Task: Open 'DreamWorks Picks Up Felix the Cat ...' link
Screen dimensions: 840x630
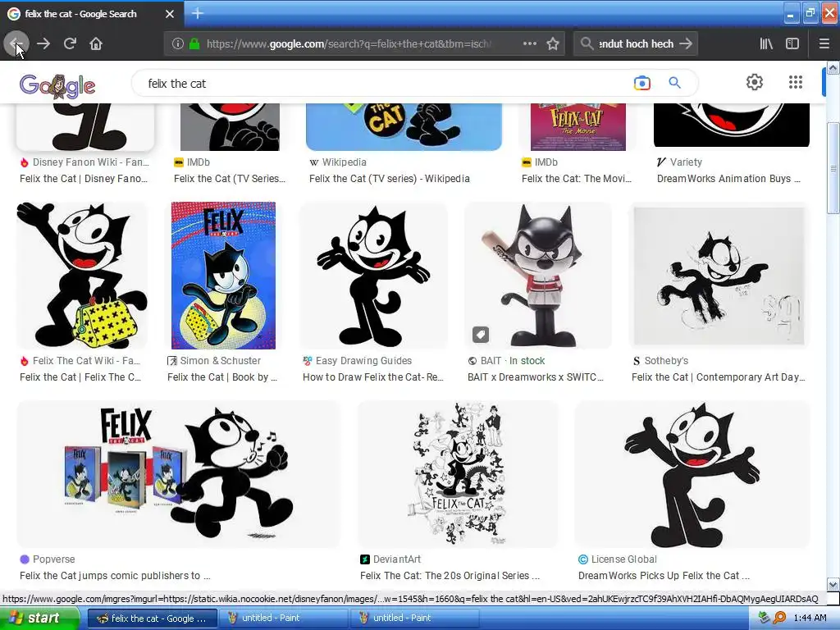Action: 664,576
